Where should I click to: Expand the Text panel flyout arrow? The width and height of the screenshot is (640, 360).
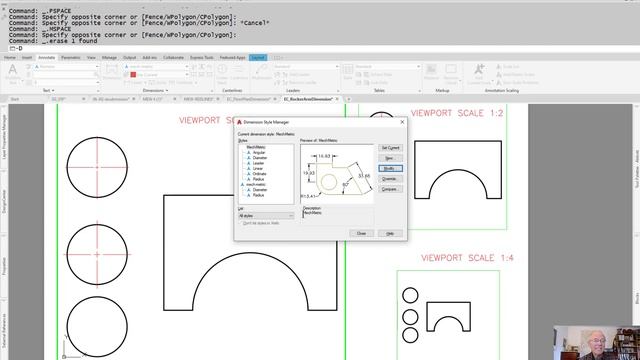pyautogui.click(x=53, y=91)
